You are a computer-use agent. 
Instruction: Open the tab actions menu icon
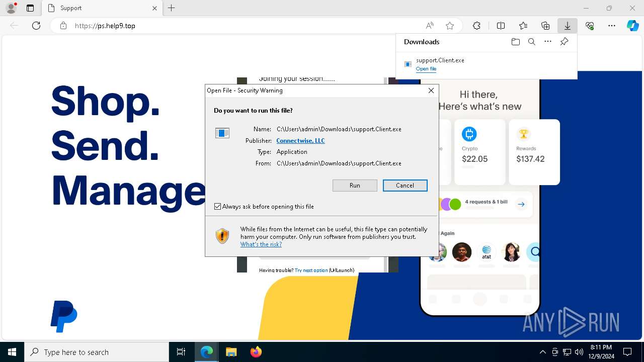[30, 8]
